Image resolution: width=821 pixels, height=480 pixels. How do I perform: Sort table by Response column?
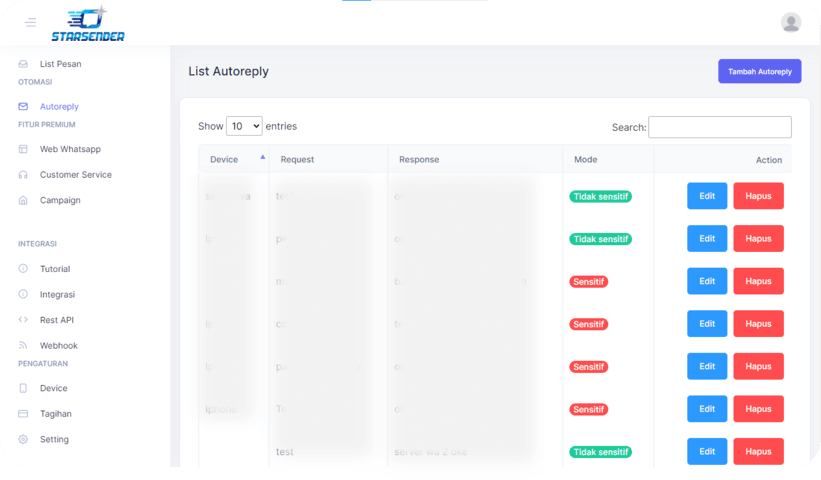475,159
